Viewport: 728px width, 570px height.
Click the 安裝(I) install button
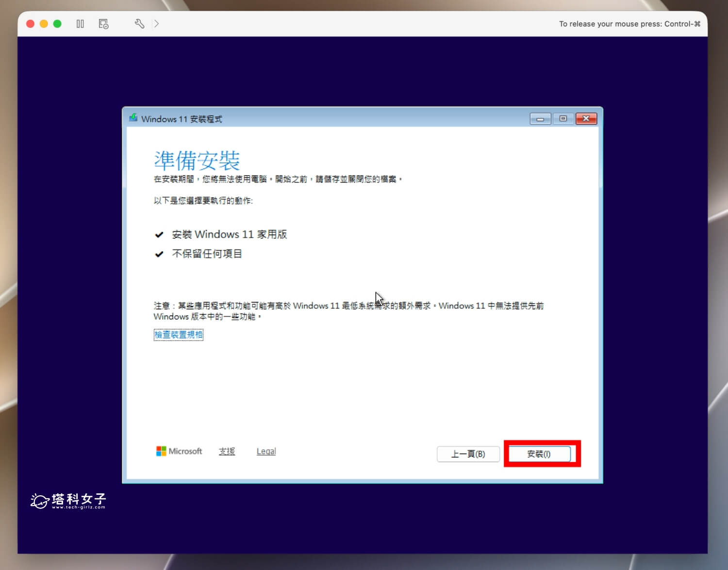tap(539, 454)
